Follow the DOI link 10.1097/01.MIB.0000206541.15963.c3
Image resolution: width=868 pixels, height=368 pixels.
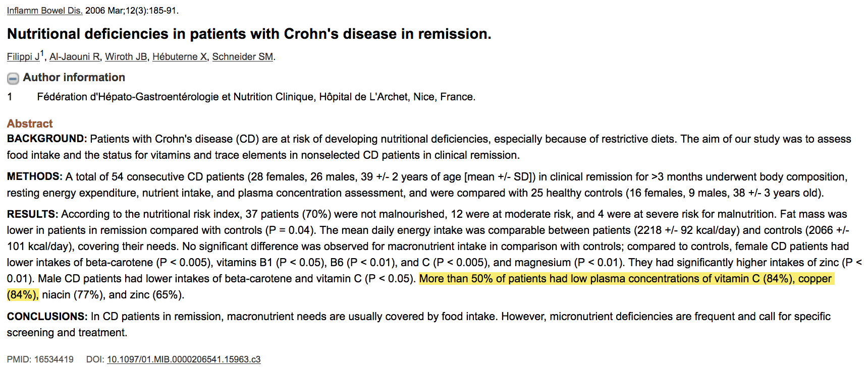[x=184, y=359]
